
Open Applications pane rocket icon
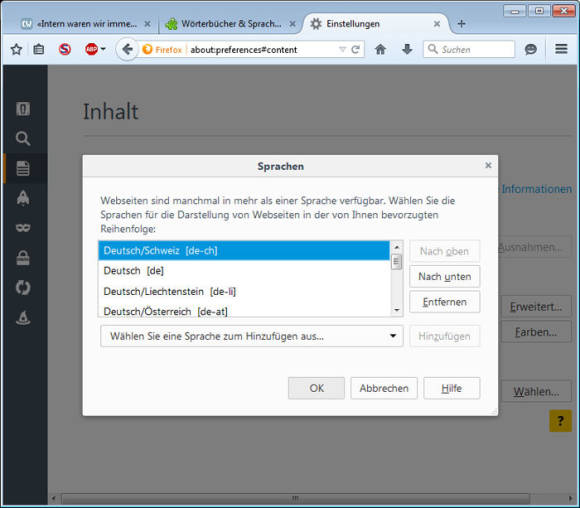coord(23,198)
